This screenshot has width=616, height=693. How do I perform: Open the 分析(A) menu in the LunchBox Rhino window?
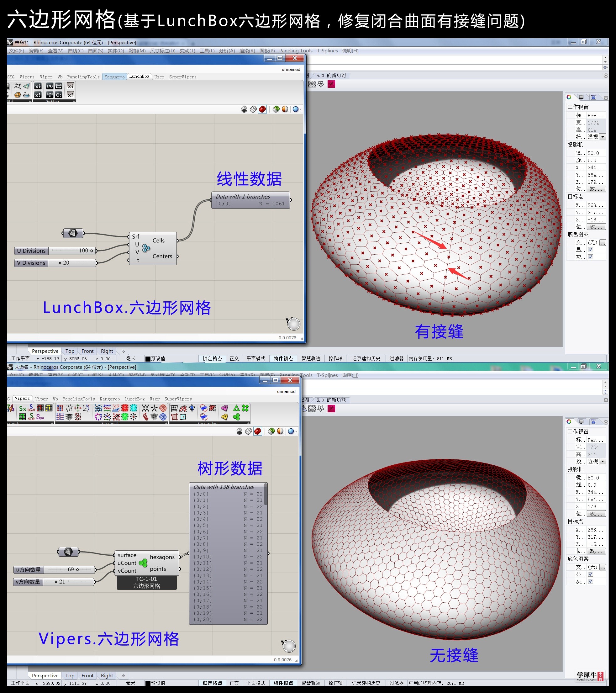point(227,51)
